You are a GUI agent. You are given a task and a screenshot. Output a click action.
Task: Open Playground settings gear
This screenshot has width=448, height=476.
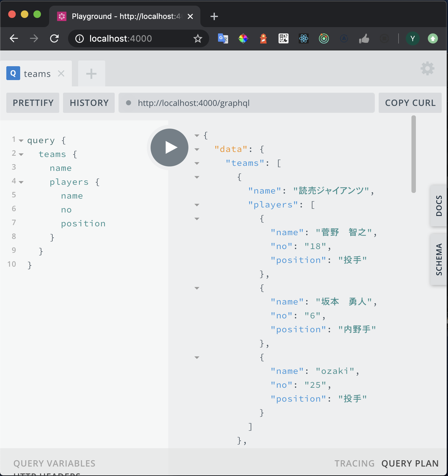click(428, 68)
